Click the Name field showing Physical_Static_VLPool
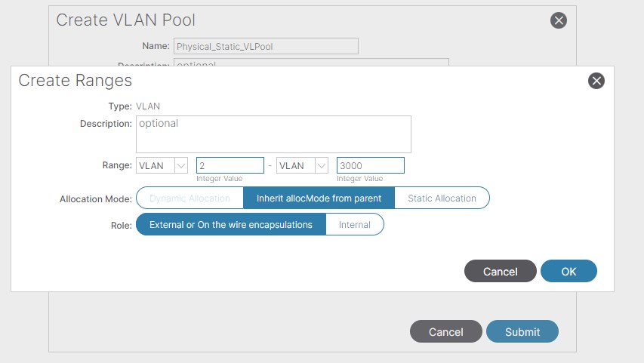The image size is (644, 363). pos(266,46)
